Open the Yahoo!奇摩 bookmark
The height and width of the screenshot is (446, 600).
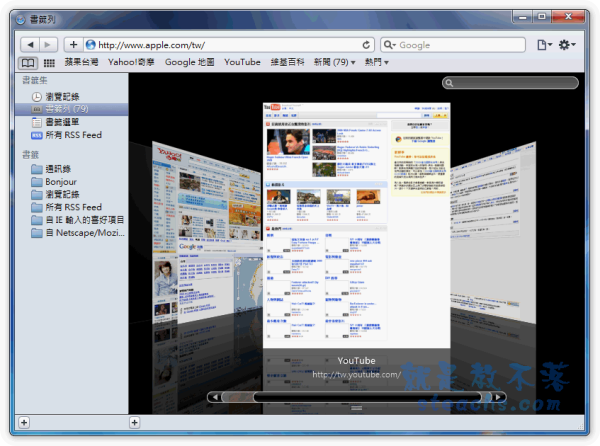point(131,62)
